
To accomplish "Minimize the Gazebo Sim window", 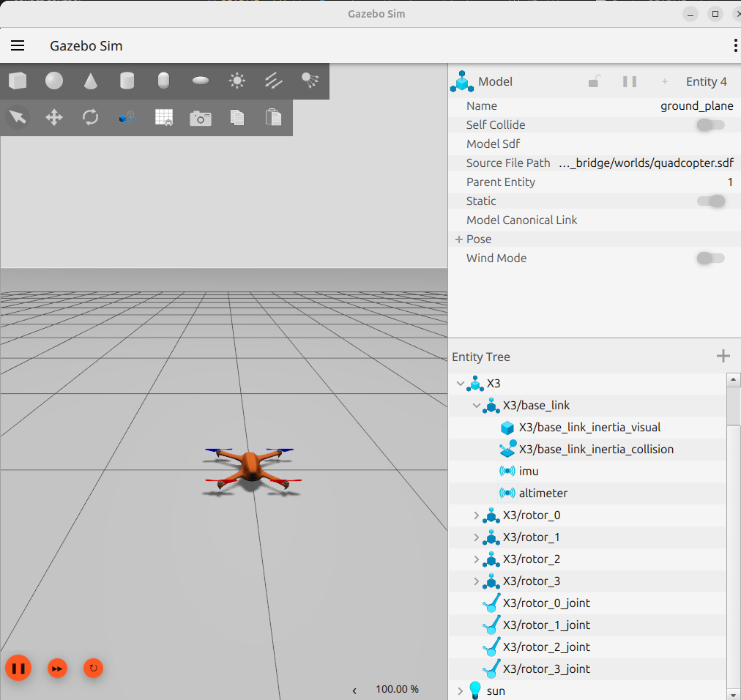I will (x=690, y=14).
